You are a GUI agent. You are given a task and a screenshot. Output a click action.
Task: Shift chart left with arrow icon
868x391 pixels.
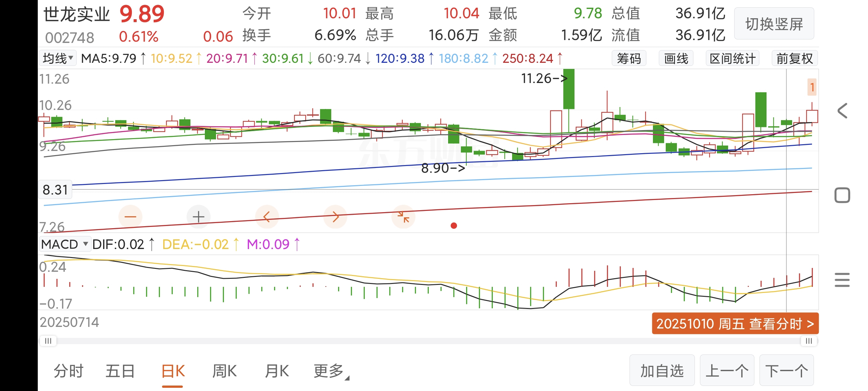pos(267,217)
